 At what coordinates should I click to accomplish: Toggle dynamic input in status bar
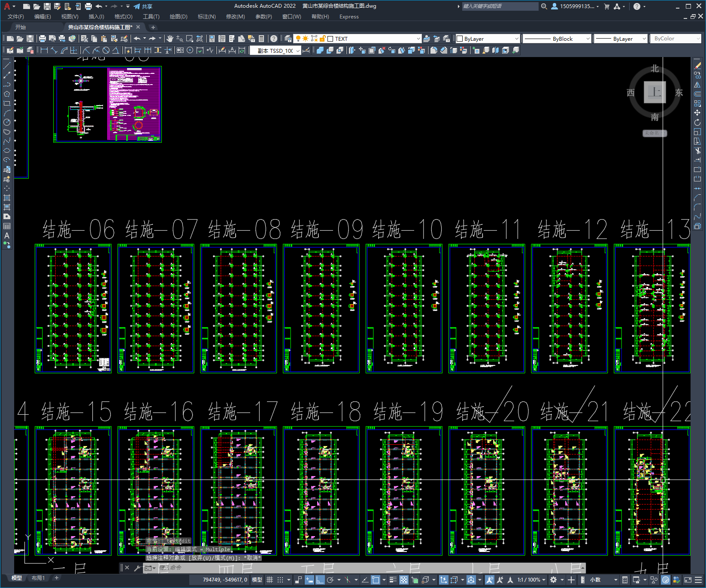point(309,580)
